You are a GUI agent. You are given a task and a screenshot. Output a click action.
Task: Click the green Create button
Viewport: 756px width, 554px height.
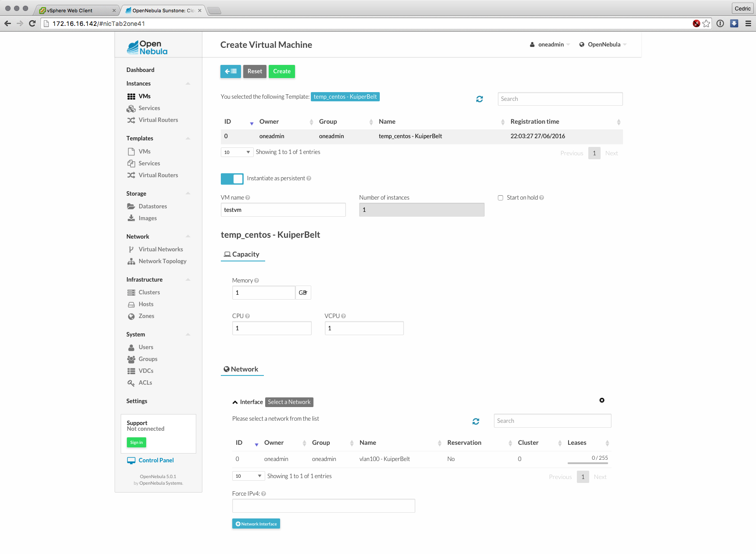(x=281, y=71)
